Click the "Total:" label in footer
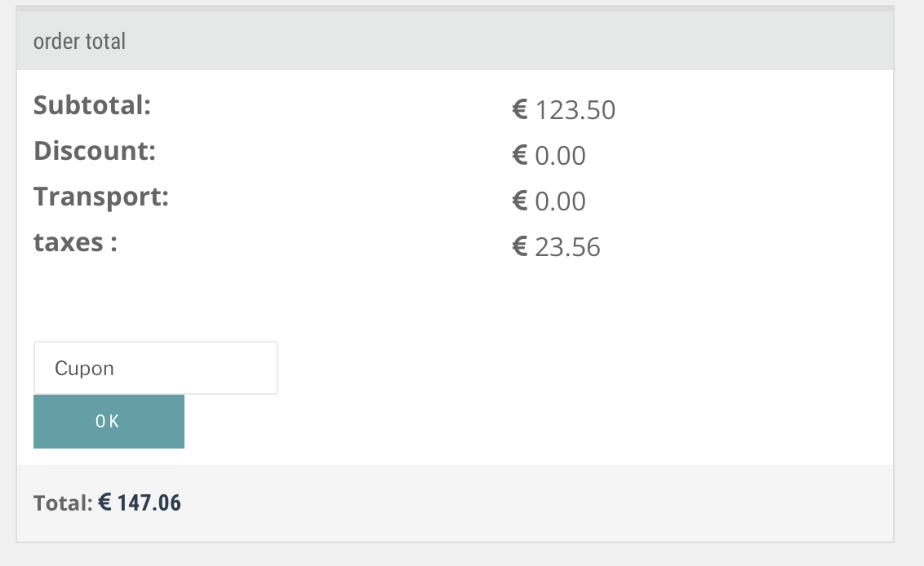Viewport: 924px width, 566px height. (x=63, y=504)
